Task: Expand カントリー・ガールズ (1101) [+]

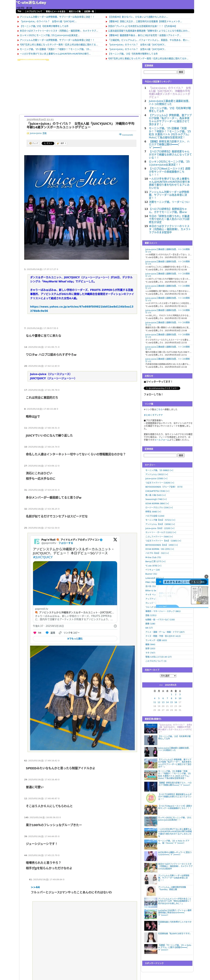Action: 175,533
